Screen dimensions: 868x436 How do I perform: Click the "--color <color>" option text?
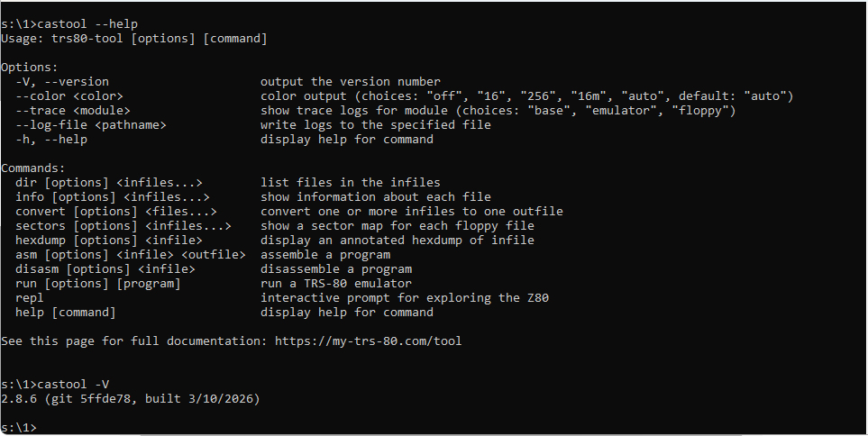[69, 96]
